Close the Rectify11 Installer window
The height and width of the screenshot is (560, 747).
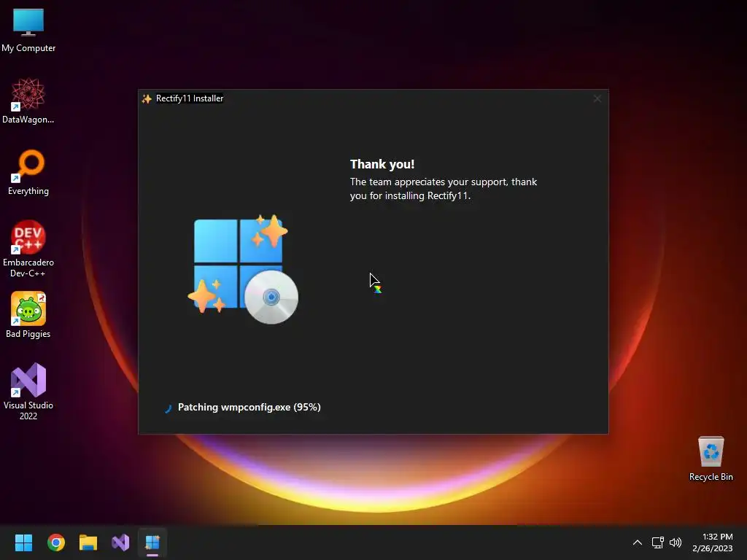click(597, 98)
